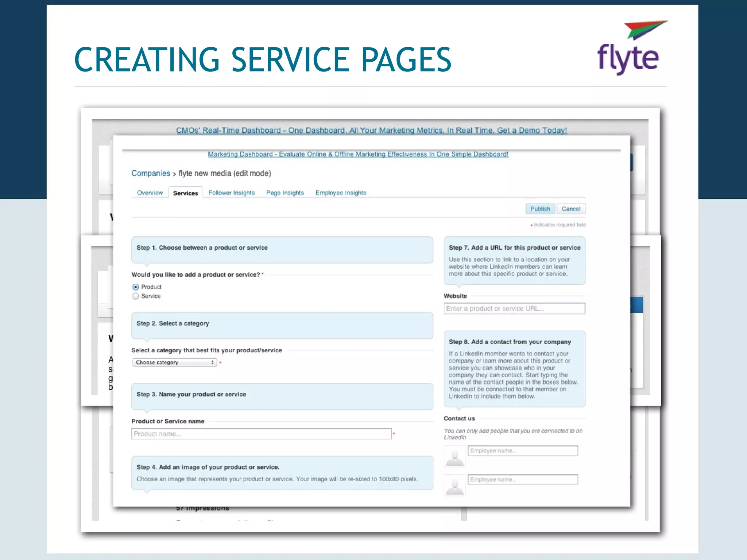Click the Publish button
Screen dimensions: 747x560
click(540, 209)
